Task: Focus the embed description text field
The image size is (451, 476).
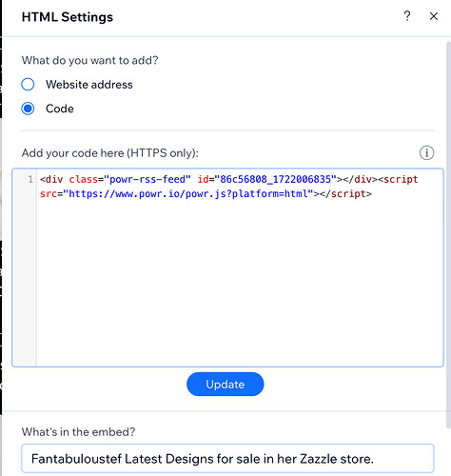Action: click(x=227, y=459)
